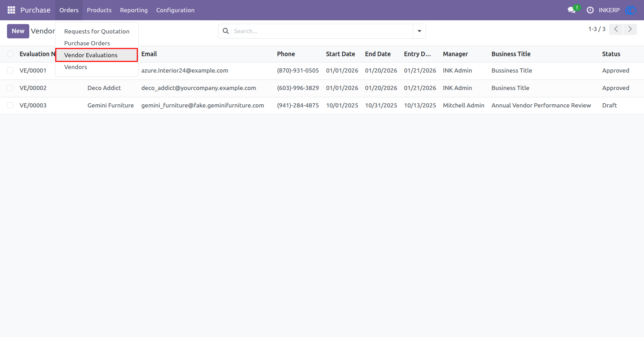This screenshot has height=337, width=644.
Task: Sort by the Phone column header
Action: (x=286, y=54)
